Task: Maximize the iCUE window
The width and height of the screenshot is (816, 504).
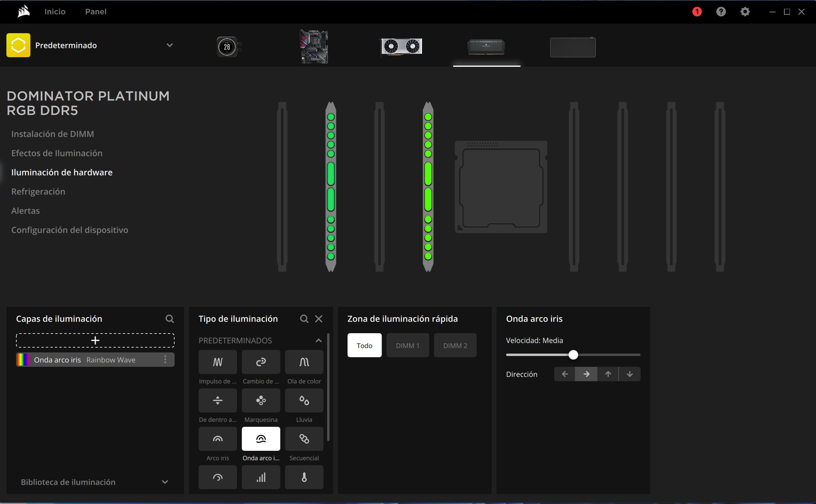Action: [x=787, y=12]
